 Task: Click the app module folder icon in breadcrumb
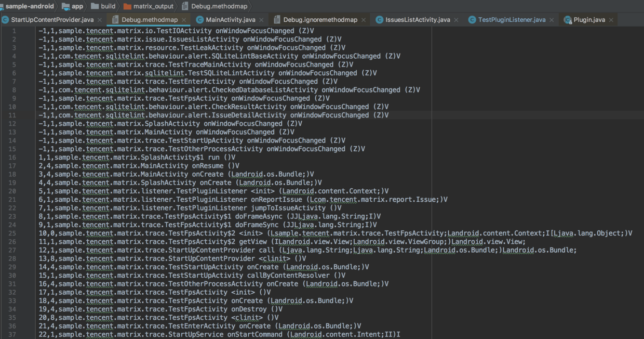66,6
